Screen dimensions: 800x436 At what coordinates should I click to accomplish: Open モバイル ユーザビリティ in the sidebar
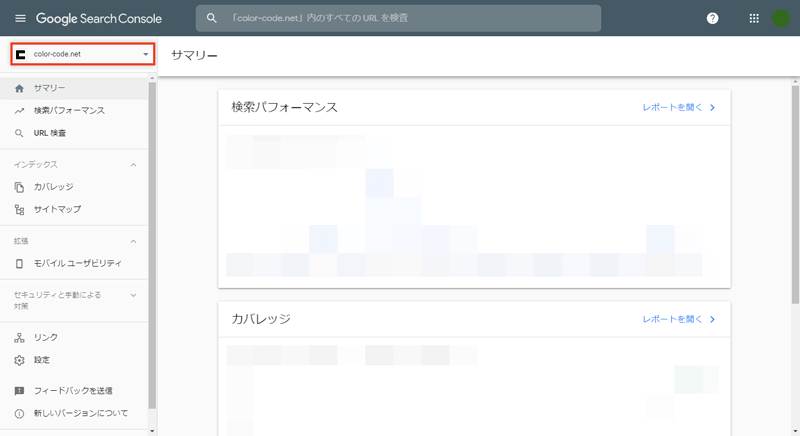(x=74, y=264)
